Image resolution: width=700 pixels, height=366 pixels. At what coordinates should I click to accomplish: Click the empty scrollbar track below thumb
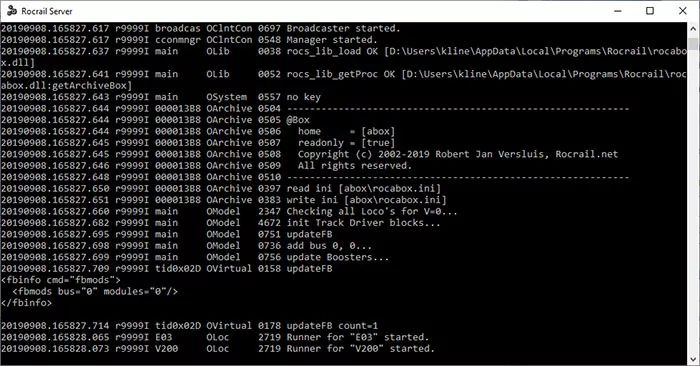[693, 201]
